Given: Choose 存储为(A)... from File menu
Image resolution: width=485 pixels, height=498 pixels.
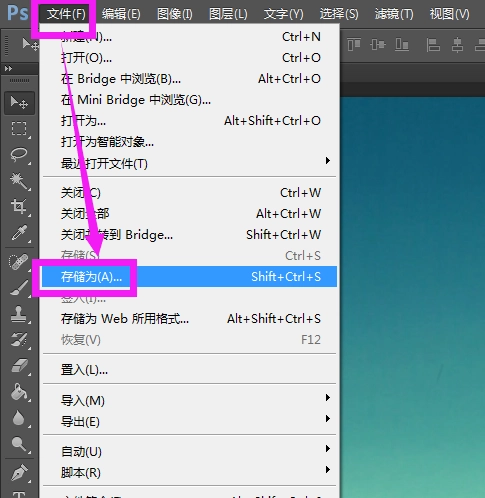Looking at the screenshot, I should 189,277.
